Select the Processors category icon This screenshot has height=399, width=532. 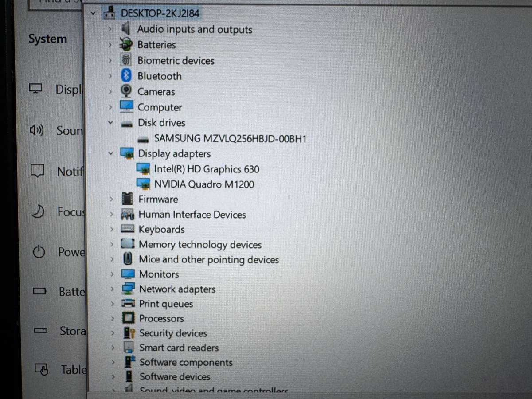click(x=127, y=318)
